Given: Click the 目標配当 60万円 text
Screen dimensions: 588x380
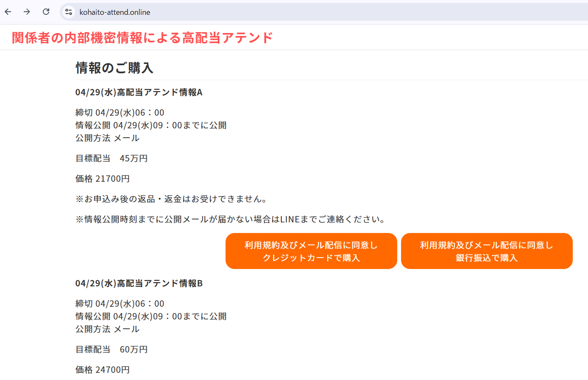Looking at the screenshot, I should pyautogui.click(x=111, y=349).
